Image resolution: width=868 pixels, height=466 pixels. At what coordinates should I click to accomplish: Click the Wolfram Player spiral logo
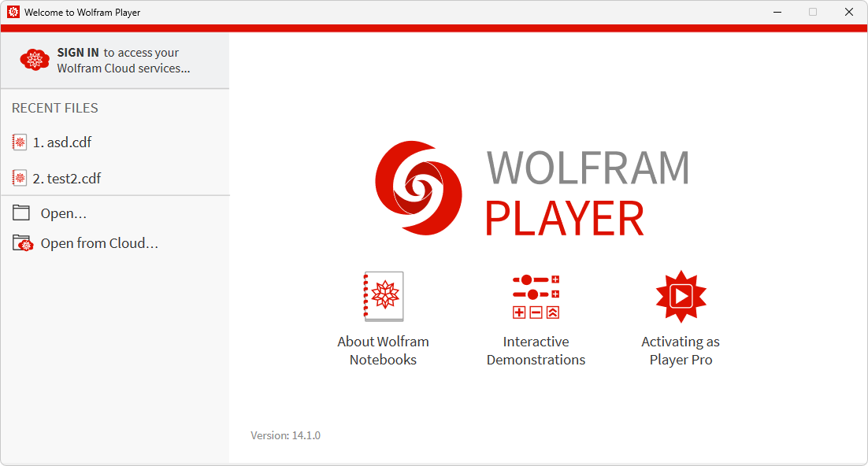(x=418, y=188)
